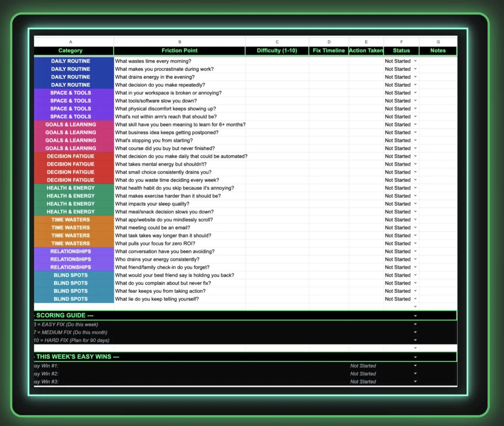This screenshot has width=504, height=426.
Task: Select column G header
Action: [x=438, y=41]
